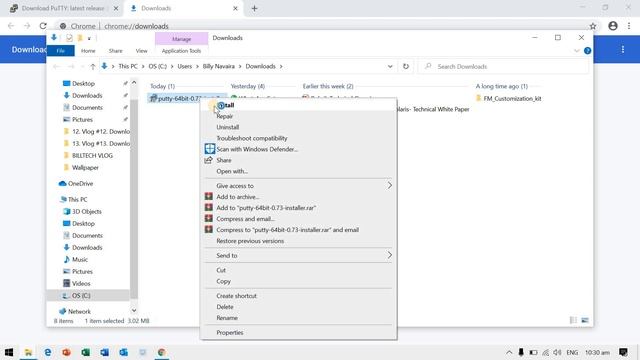Screen dimensions: 640x360
Task: Switch to details view icon
Action: click(573, 320)
